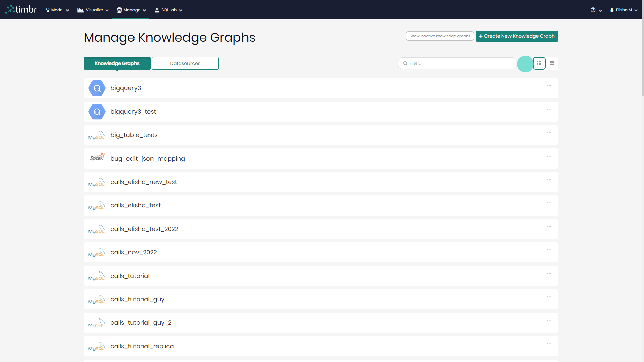Switch to the Datasources tab
Screen dimensions: 644x362
tap(185, 63)
